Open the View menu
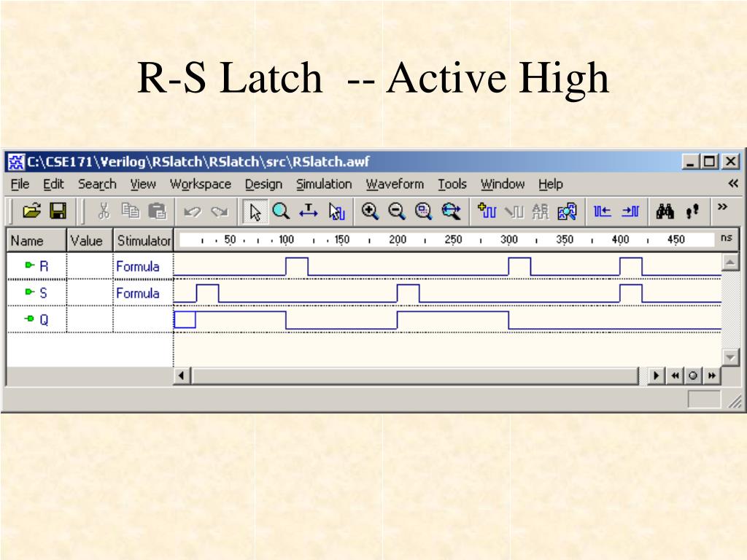Screen dimensions: 747x560 143,184
